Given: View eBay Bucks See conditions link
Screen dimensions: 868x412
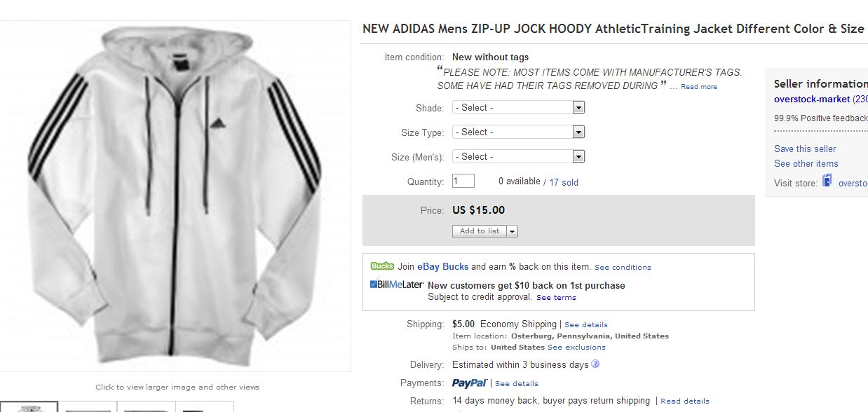Looking at the screenshot, I should pos(623,268).
